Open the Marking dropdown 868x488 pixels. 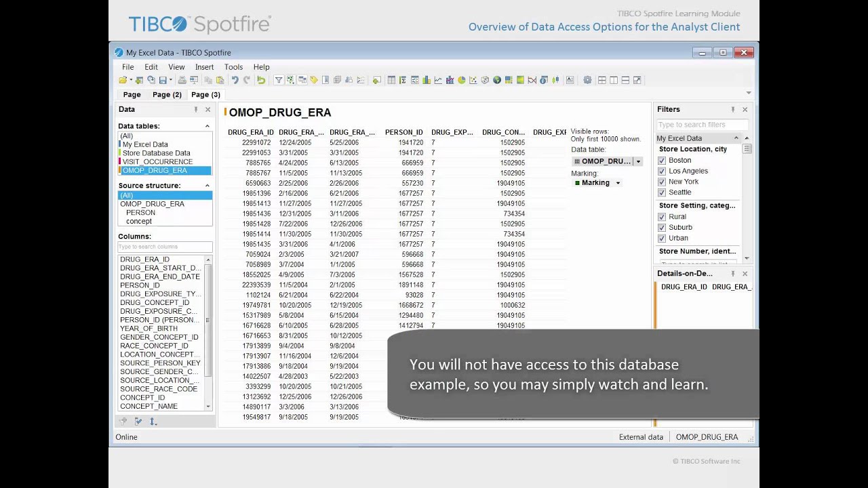[618, 183]
